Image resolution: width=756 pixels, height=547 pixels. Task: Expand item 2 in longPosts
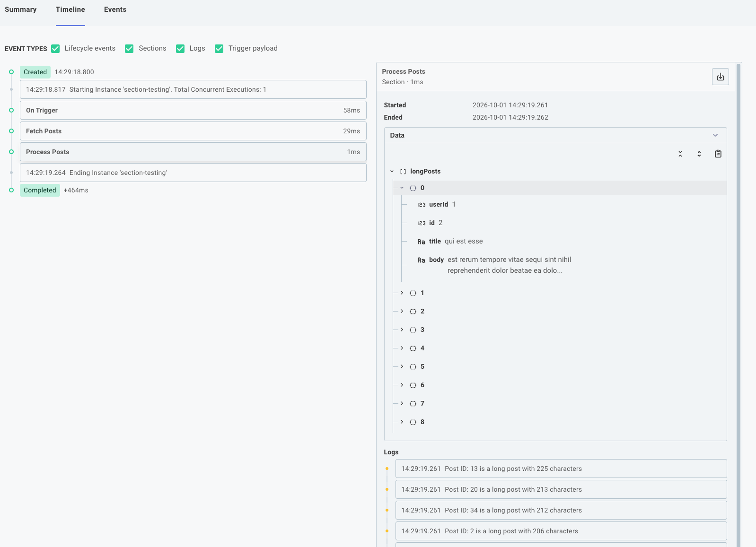(x=402, y=312)
